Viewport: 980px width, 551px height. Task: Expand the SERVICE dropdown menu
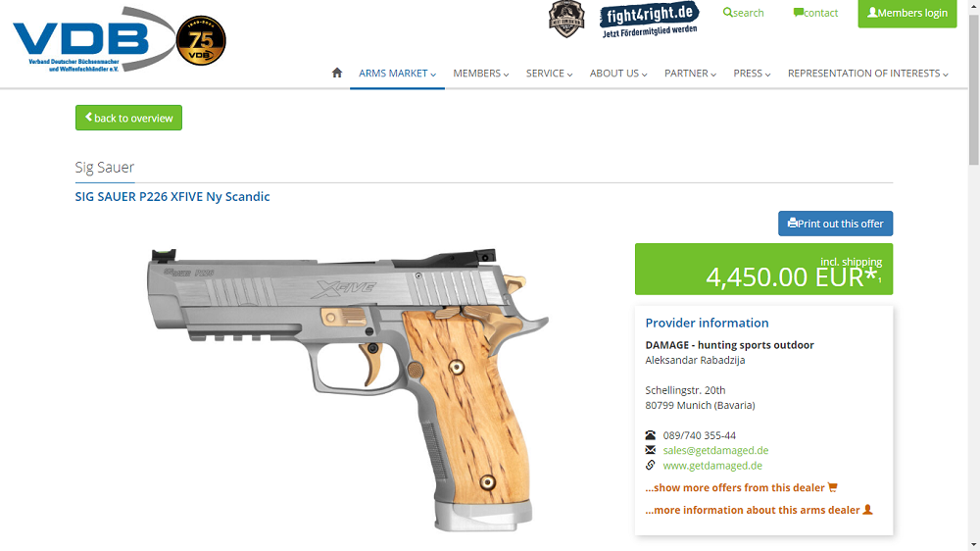click(x=550, y=74)
